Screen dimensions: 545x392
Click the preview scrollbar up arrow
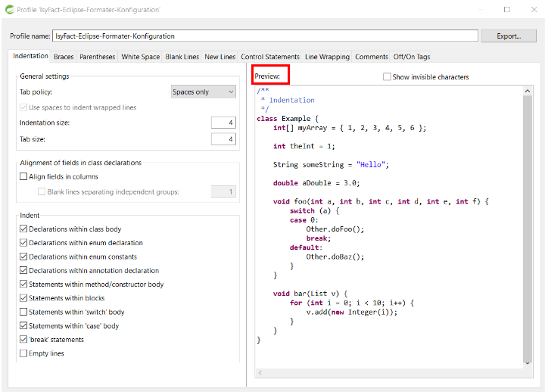[528, 91]
